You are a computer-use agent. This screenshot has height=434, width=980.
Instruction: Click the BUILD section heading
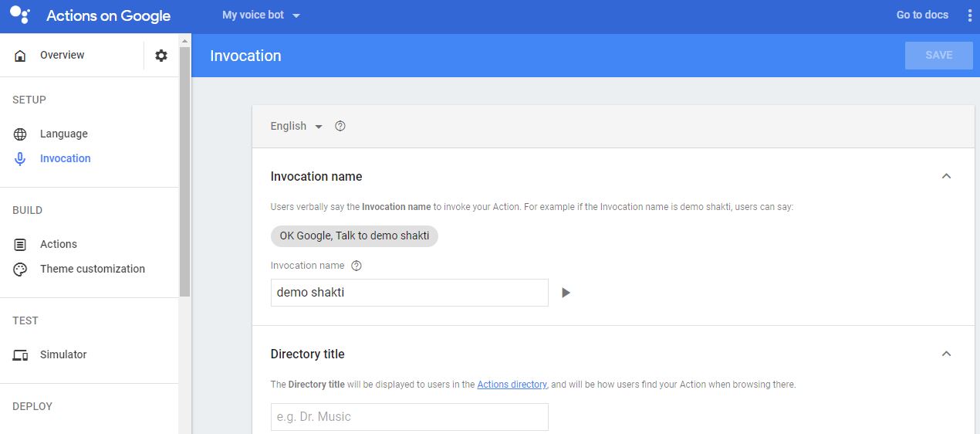pyautogui.click(x=27, y=211)
